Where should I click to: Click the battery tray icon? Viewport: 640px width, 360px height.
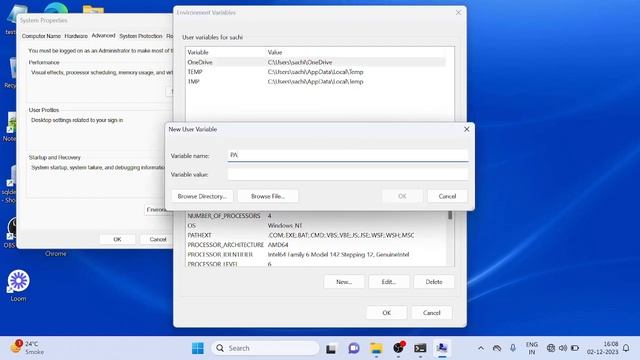(x=575, y=348)
